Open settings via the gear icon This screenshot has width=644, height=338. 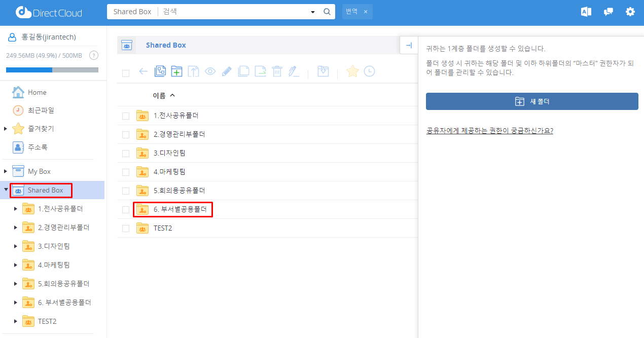(x=630, y=12)
